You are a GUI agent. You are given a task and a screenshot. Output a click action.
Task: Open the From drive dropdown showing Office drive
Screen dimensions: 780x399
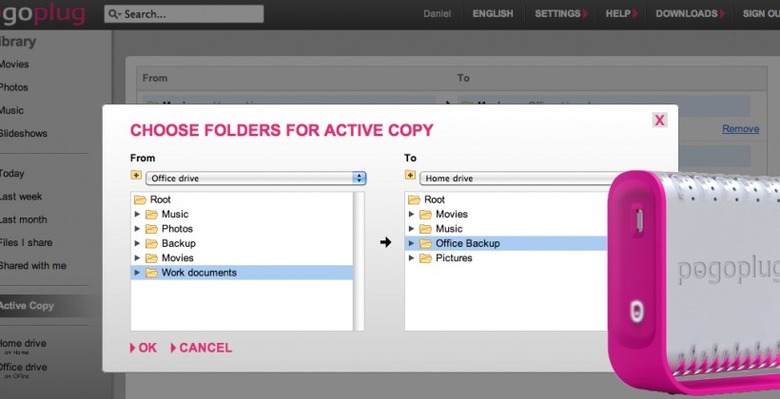tap(256, 178)
